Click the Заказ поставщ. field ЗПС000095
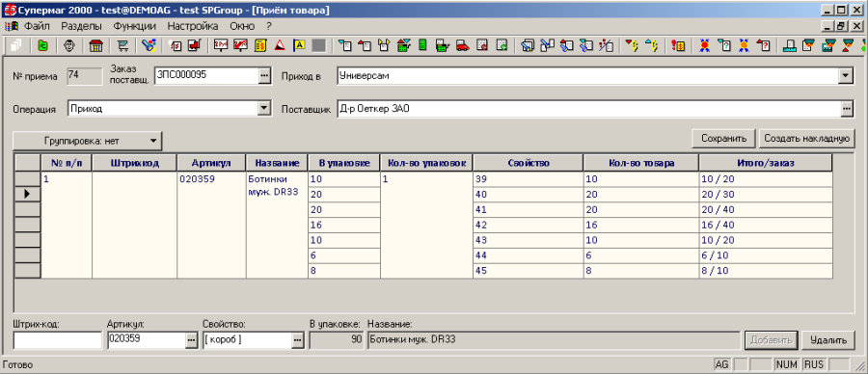Image resolution: width=868 pixels, height=374 pixels. pyautogui.click(x=206, y=75)
